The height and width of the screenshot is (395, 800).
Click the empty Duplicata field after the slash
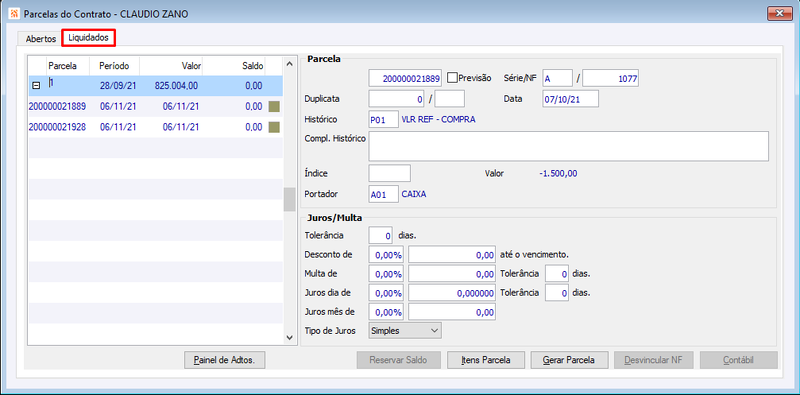pos(449,99)
